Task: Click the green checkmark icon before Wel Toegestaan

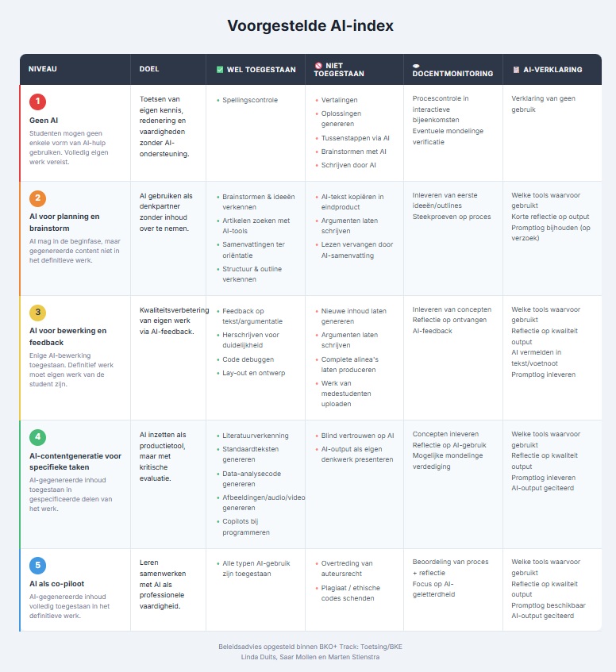Action: [x=220, y=70]
